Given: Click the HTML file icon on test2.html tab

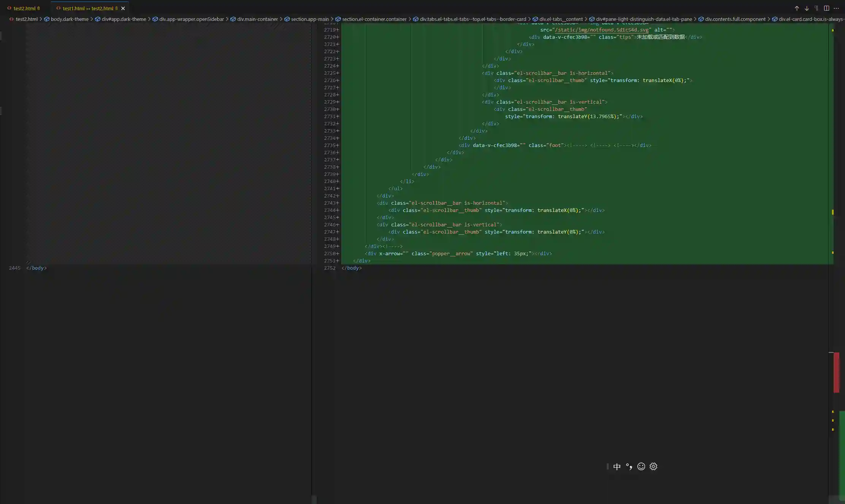Looking at the screenshot, I should click(9, 8).
